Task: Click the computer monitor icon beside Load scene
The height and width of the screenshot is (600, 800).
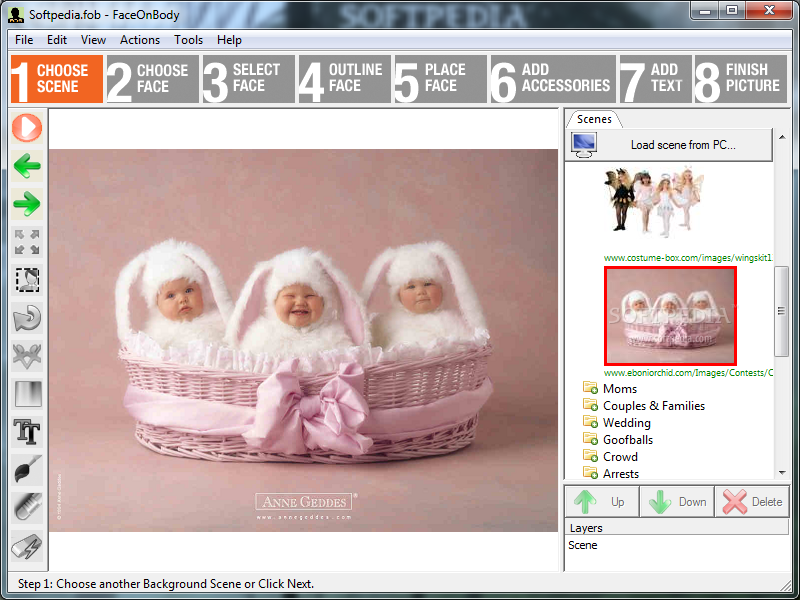Action: tap(584, 145)
